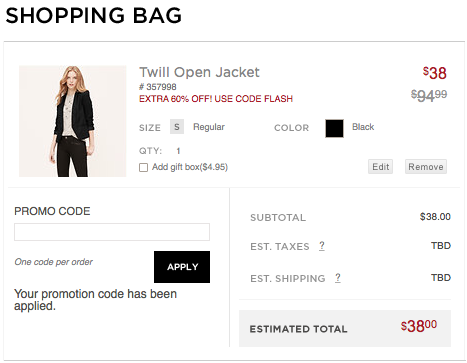The height and width of the screenshot is (363, 467).
Task: Select the S size box
Action: (177, 127)
